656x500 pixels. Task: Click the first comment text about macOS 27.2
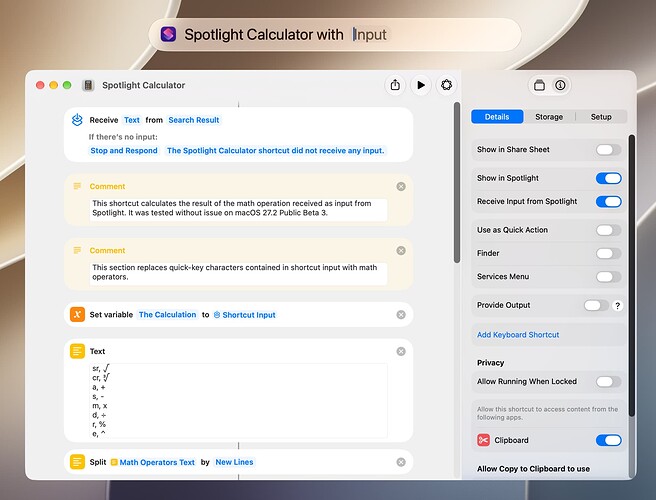click(238, 209)
